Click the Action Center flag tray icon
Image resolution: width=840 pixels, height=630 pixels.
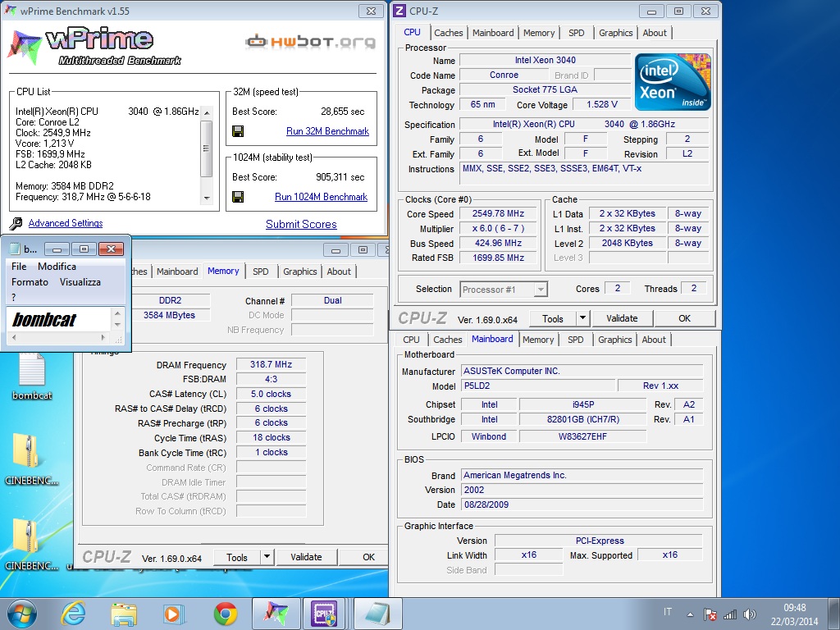pyautogui.click(x=710, y=614)
